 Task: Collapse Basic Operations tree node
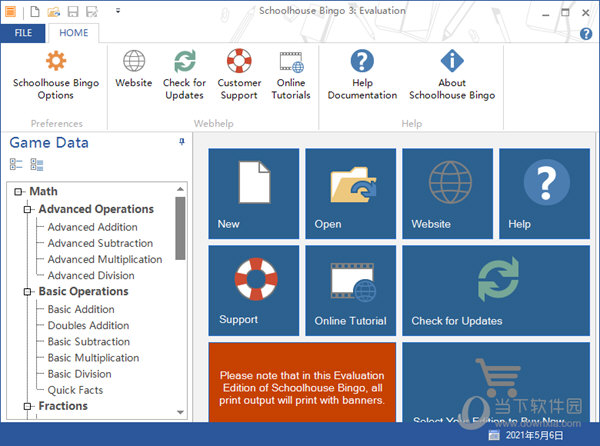point(27,291)
